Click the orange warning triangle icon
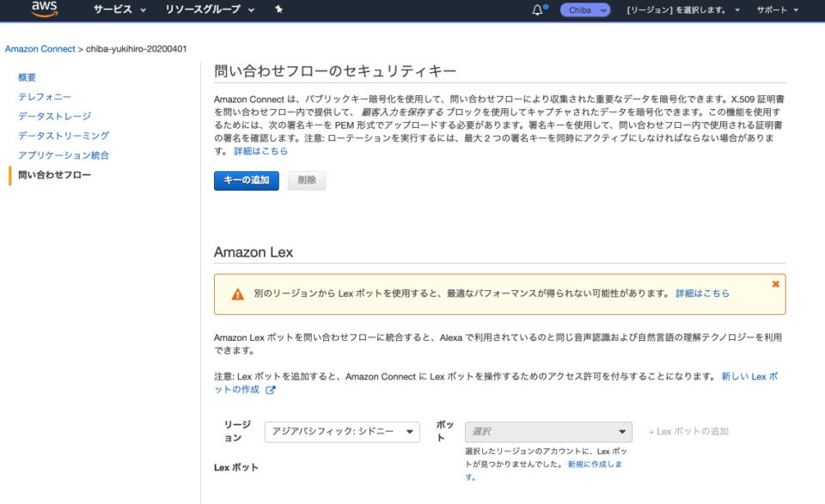The height and width of the screenshot is (504, 825). point(238,295)
